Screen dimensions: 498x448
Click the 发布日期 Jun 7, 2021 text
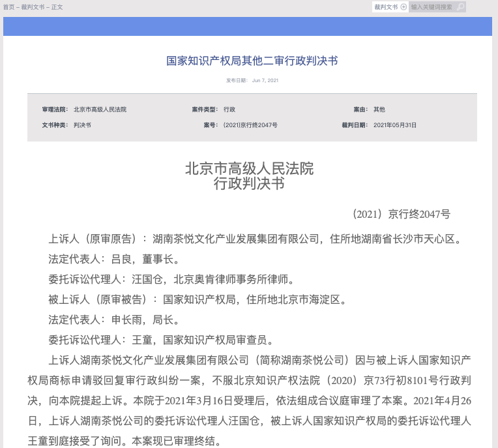252,80
